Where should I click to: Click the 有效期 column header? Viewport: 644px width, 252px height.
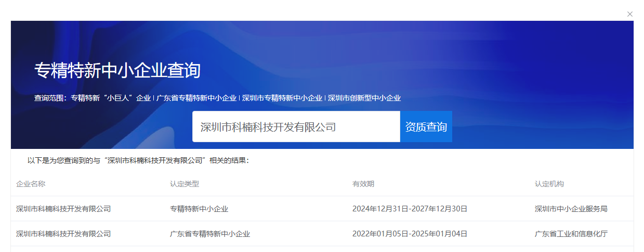point(363,184)
